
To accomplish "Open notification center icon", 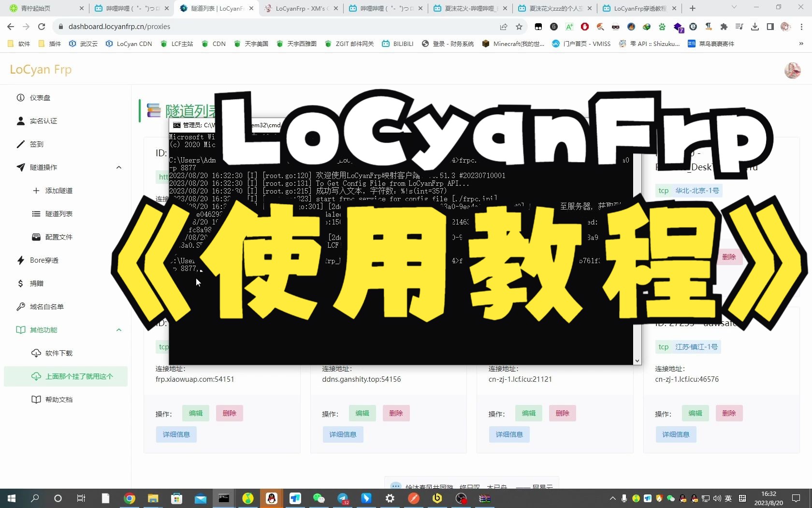I will pyautogui.click(x=796, y=498).
